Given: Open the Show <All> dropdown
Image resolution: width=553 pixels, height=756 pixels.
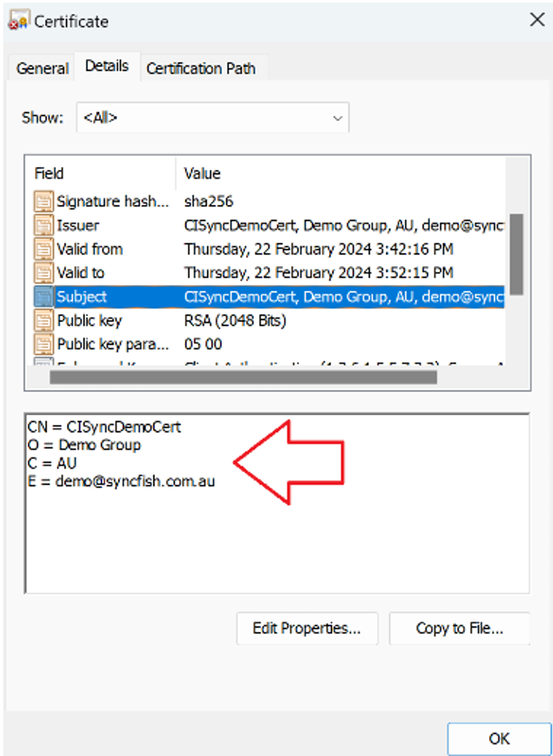Looking at the screenshot, I should pos(212,118).
